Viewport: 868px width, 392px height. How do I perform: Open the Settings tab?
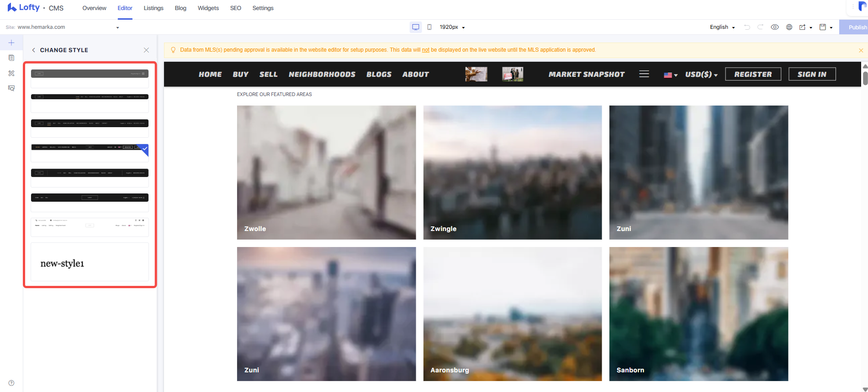263,8
